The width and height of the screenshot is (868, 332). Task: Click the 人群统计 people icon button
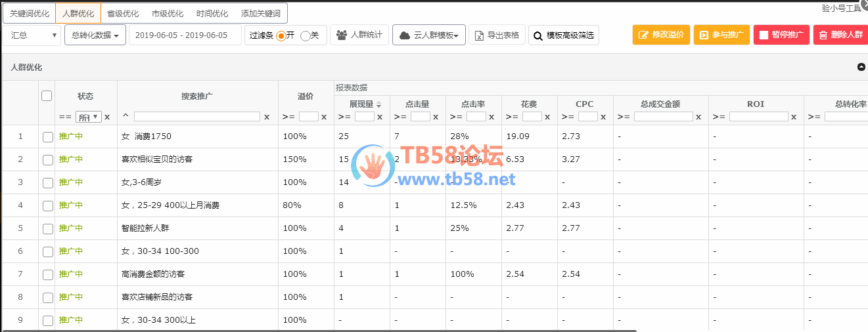pos(342,35)
